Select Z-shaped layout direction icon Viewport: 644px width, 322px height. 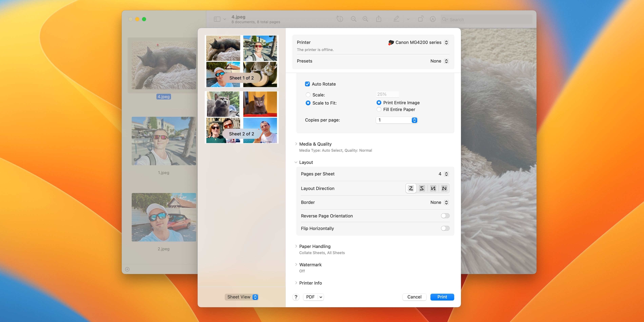pos(411,188)
